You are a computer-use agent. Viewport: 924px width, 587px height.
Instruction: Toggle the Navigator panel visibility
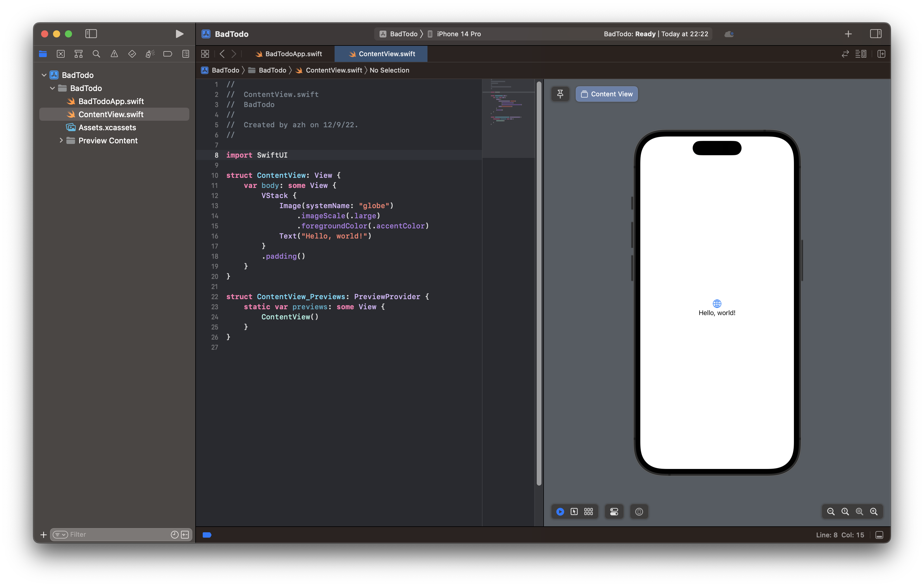(91, 34)
